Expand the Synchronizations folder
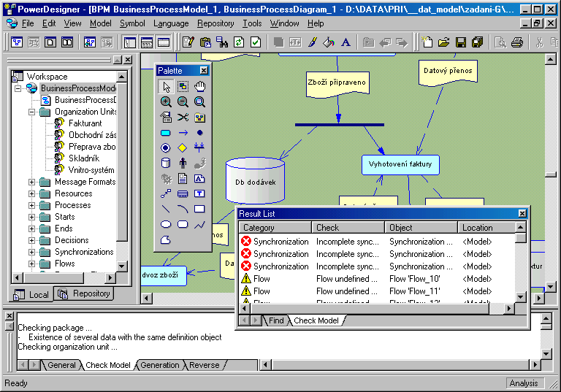 pos(31,252)
